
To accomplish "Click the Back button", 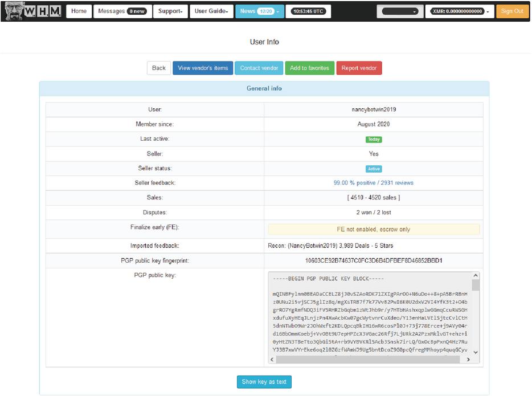I will pyautogui.click(x=159, y=68).
